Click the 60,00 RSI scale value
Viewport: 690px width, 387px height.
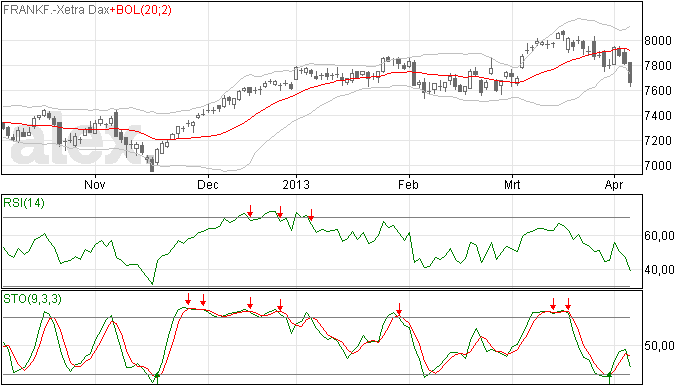tap(659, 236)
